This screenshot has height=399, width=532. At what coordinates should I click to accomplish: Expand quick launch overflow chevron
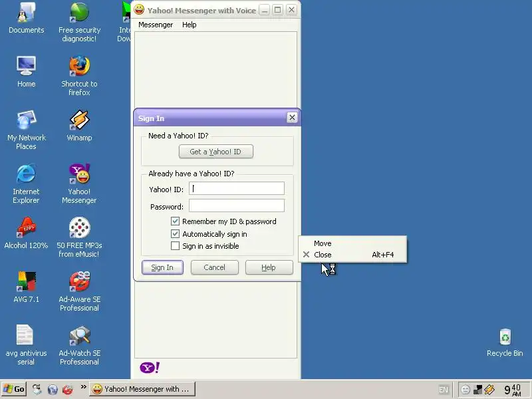tap(83, 386)
